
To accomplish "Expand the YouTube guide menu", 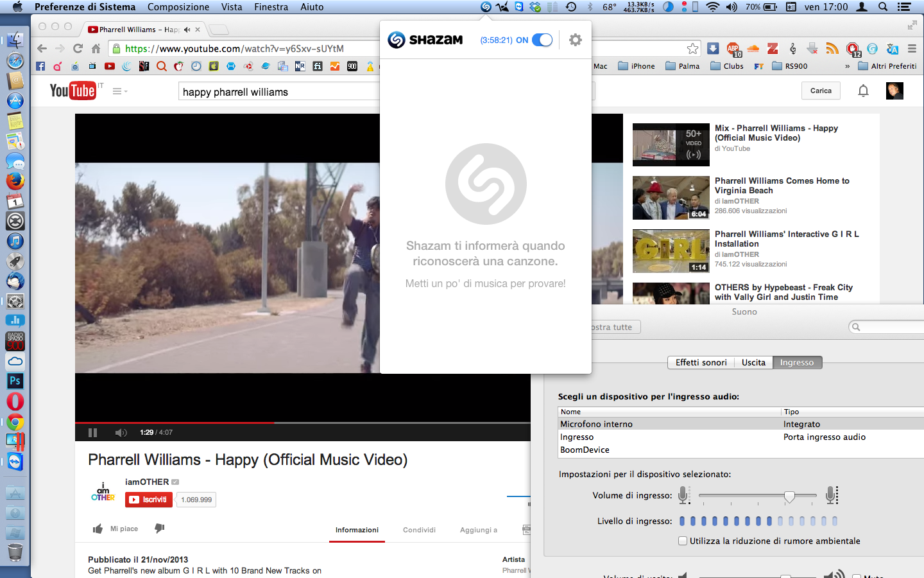I will point(119,91).
